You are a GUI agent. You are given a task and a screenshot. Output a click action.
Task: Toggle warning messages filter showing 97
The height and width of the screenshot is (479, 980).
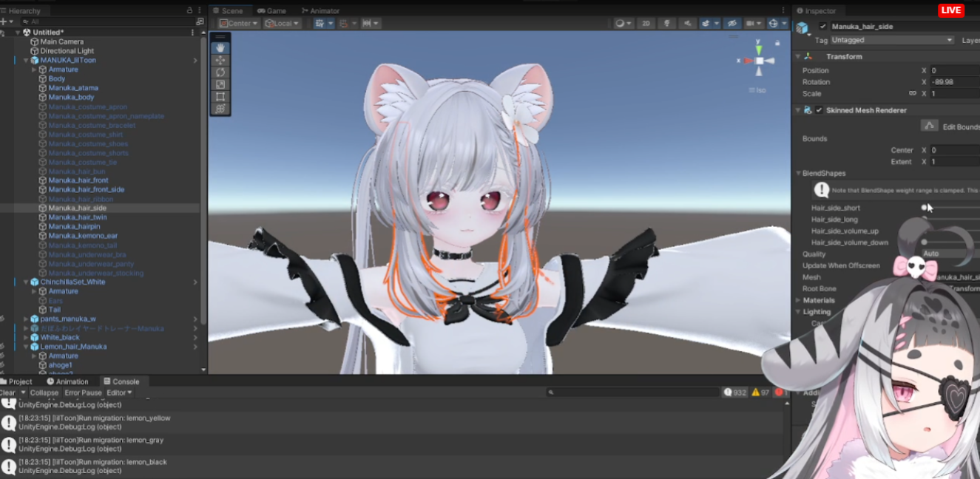tap(760, 393)
